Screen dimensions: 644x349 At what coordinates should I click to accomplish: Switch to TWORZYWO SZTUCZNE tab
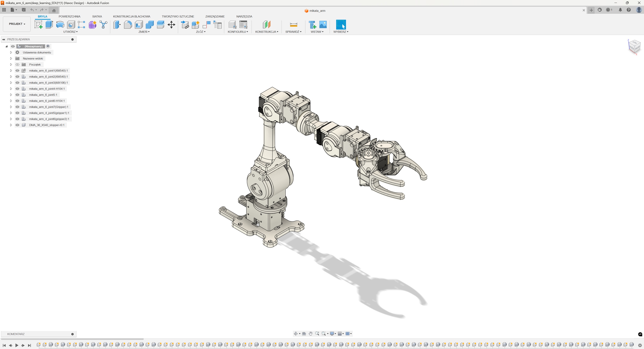point(178,17)
